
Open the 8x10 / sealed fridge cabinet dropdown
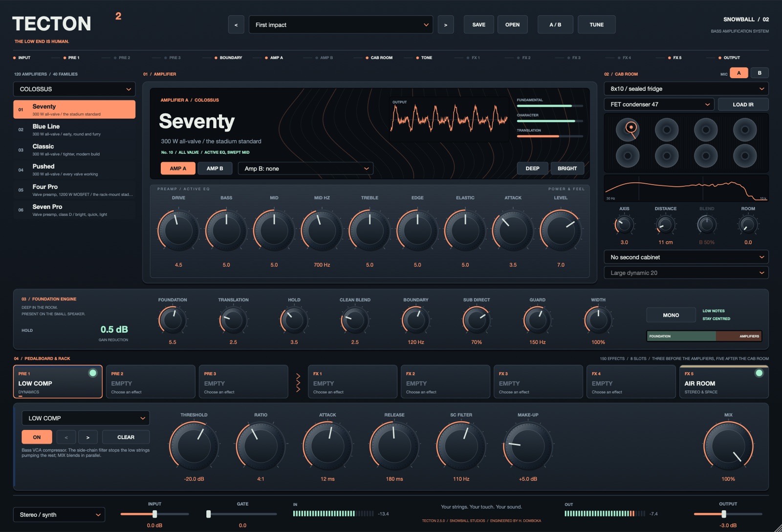point(686,89)
